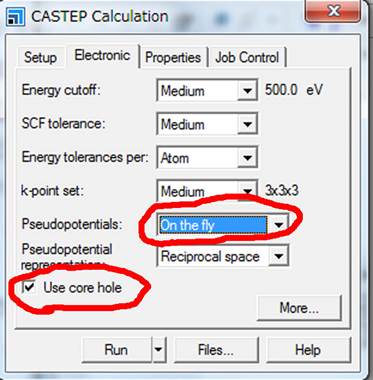This screenshot has height=380, width=373.
Task: Expand the Pseudopotential representation dropdown arrow
Action: (x=279, y=256)
